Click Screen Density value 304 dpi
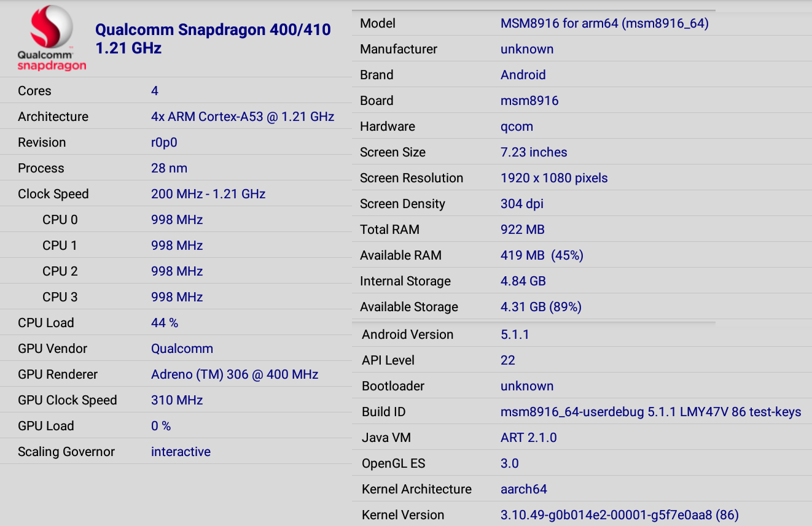 click(x=522, y=204)
